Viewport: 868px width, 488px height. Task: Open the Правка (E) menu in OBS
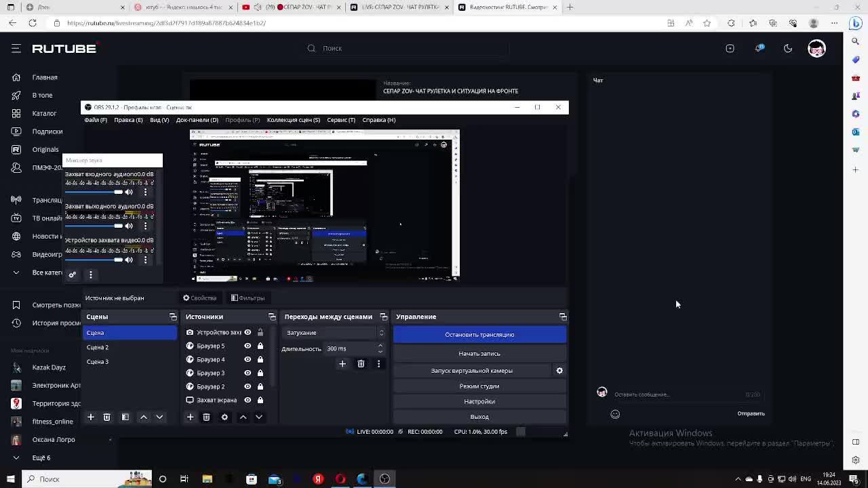pos(128,120)
